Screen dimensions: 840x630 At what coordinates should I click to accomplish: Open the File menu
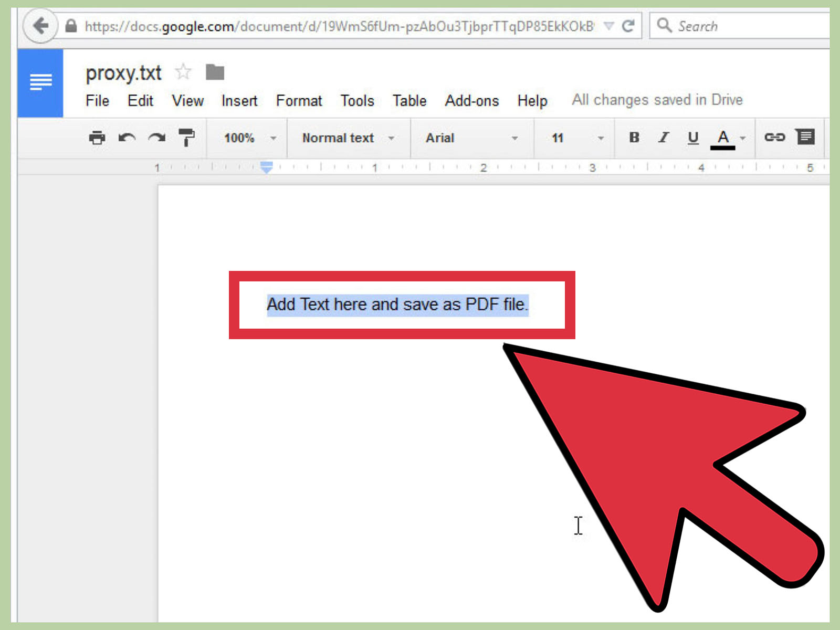tap(97, 100)
